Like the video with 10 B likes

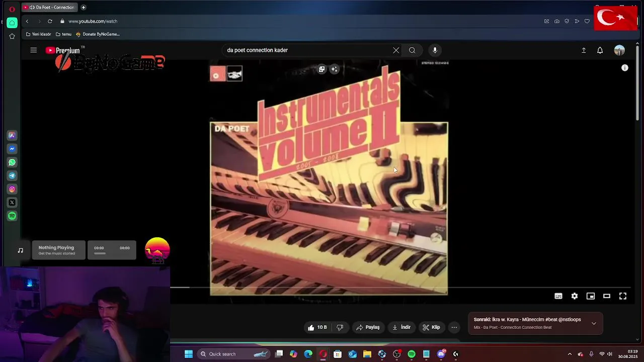(317, 327)
